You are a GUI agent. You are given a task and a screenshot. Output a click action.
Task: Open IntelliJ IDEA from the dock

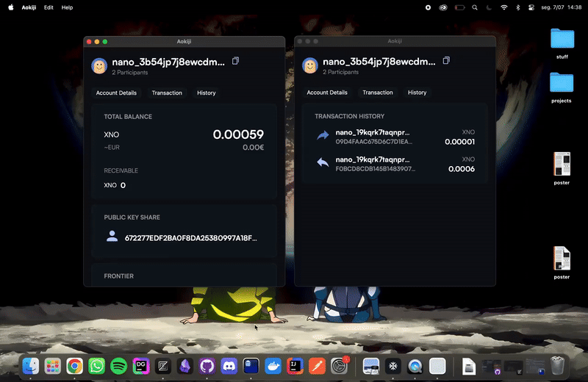pyautogui.click(x=295, y=366)
